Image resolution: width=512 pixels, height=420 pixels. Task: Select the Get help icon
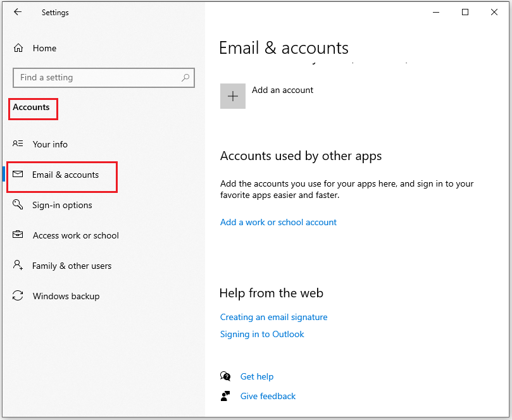pyautogui.click(x=225, y=376)
